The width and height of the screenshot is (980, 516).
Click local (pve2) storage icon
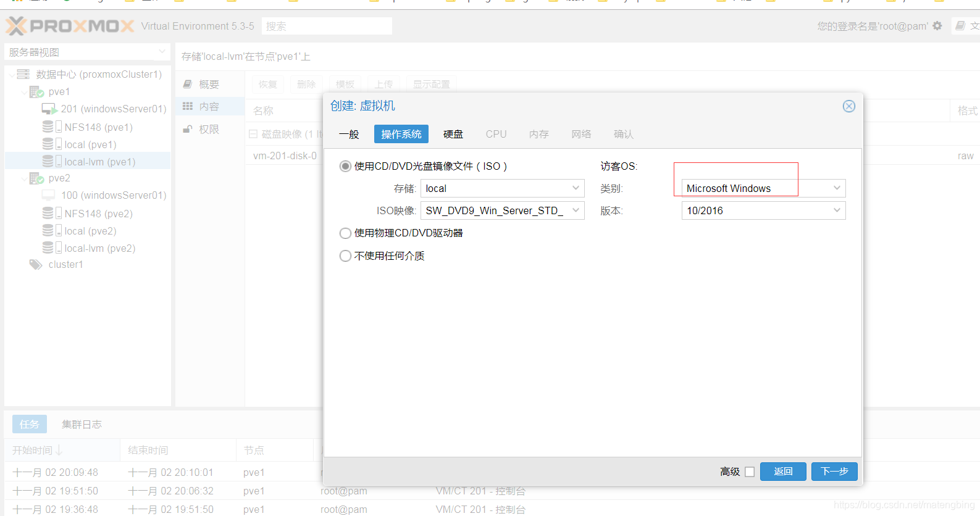click(x=52, y=230)
